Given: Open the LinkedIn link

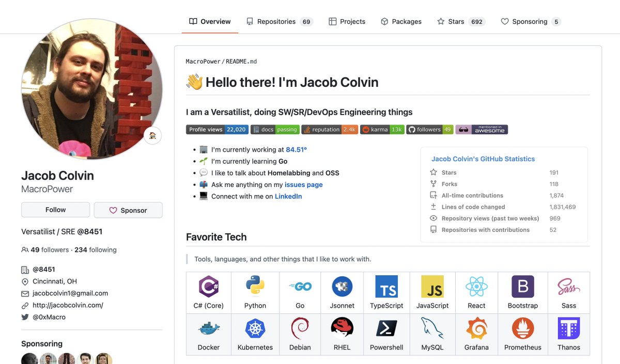Looking at the screenshot, I should point(288,197).
